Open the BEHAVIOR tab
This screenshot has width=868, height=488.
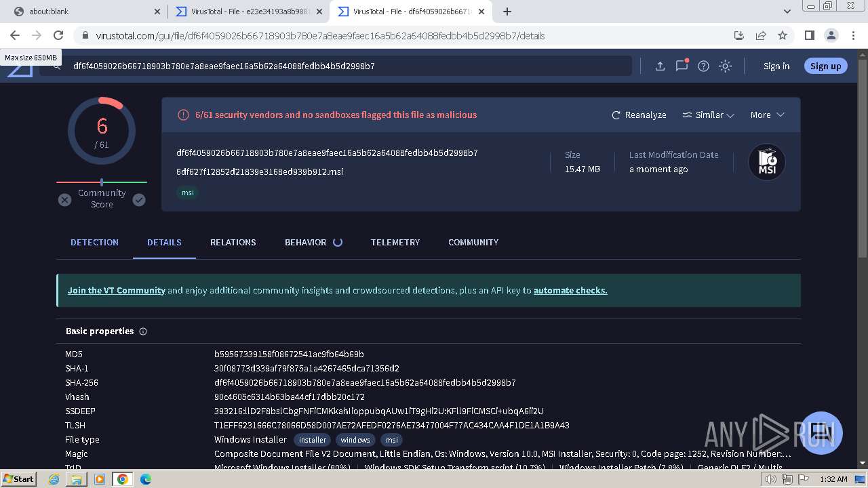point(313,242)
